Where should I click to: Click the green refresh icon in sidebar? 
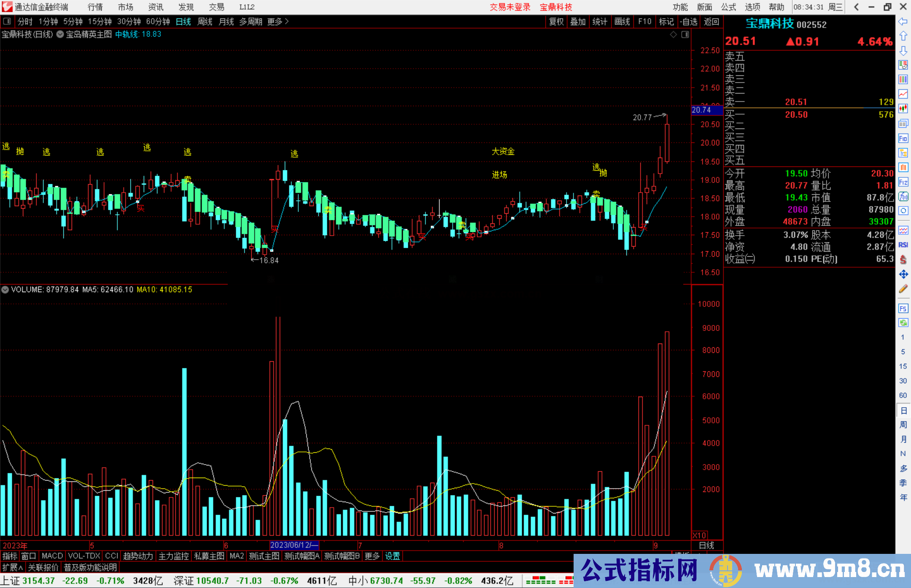[x=903, y=322]
